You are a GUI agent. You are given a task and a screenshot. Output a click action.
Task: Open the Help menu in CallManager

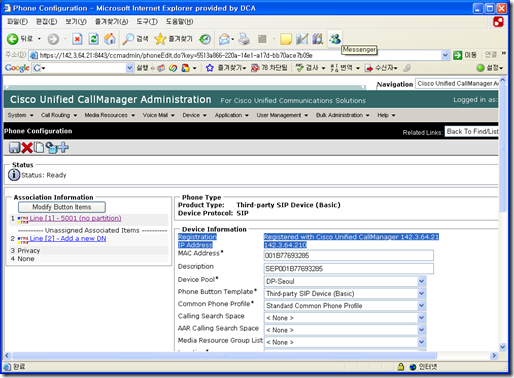point(386,115)
